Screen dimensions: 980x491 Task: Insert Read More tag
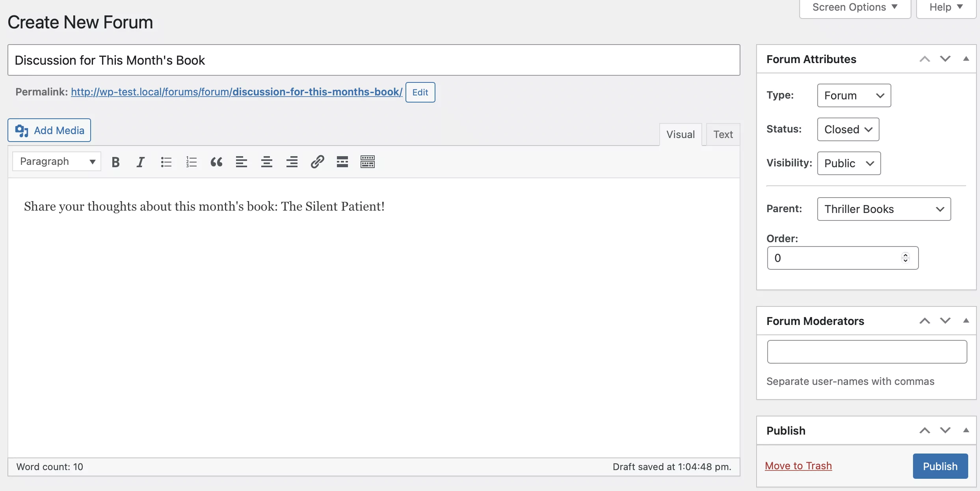tap(342, 162)
